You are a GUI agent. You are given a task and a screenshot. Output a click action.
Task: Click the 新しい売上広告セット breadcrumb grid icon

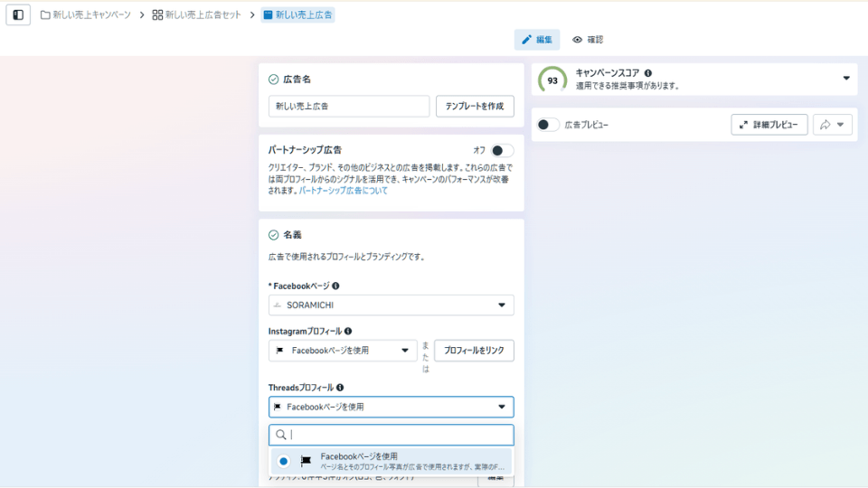[x=157, y=15]
